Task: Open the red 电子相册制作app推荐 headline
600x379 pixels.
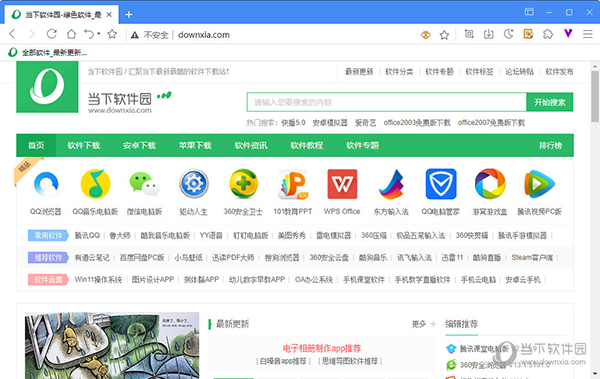Action: [x=322, y=348]
